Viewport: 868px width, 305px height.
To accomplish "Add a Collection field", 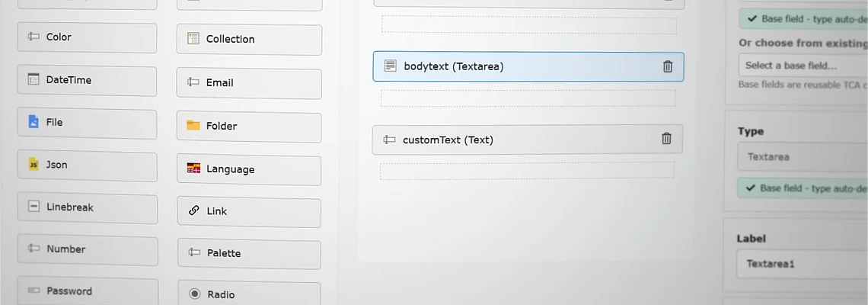I will tap(249, 40).
